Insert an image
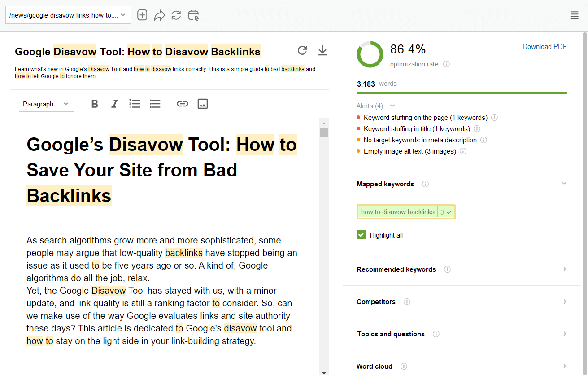 coord(203,104)
